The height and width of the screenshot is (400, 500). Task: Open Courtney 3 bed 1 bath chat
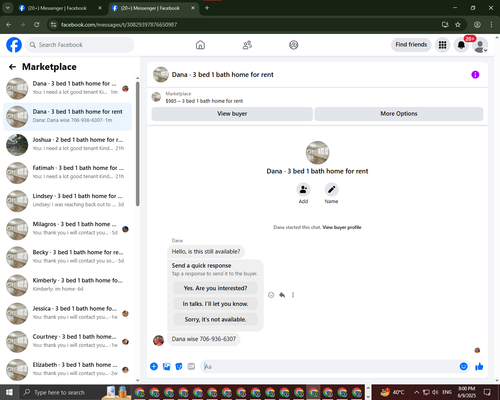click(x=68, y=341)
